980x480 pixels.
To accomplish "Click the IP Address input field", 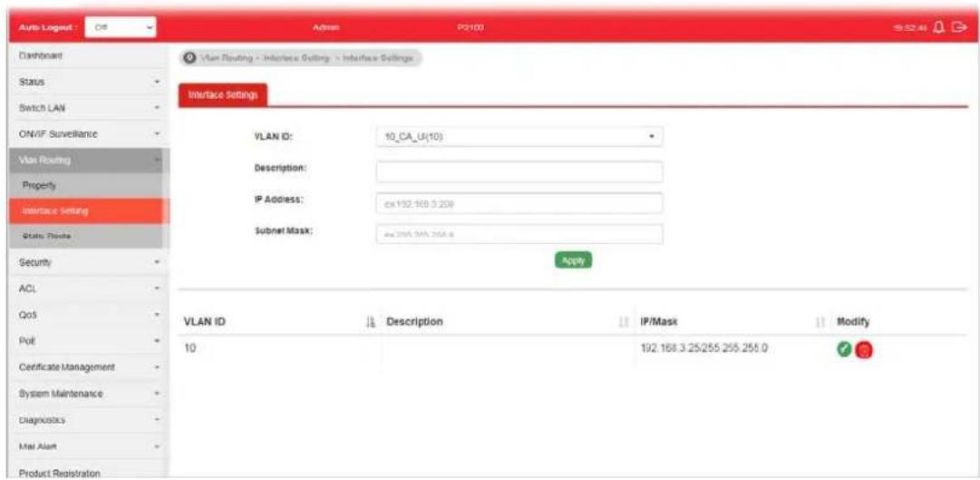I will tap(519, 202).
